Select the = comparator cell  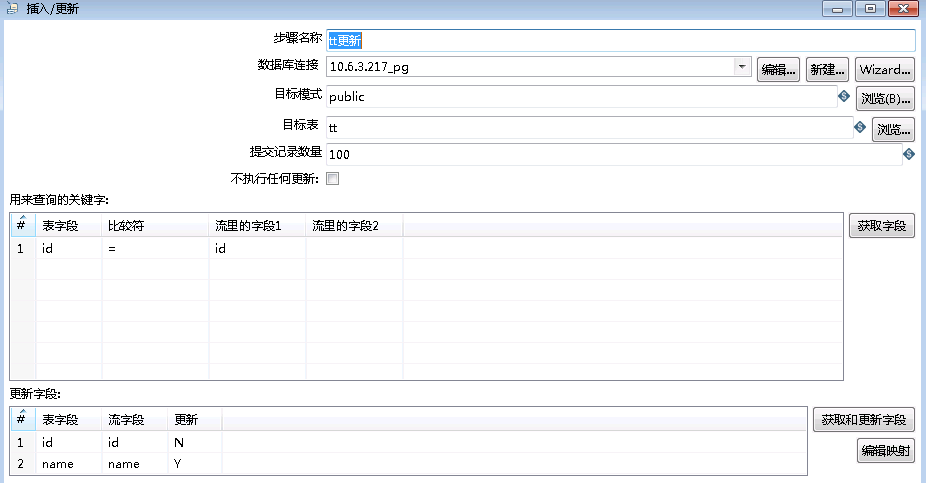155,249
